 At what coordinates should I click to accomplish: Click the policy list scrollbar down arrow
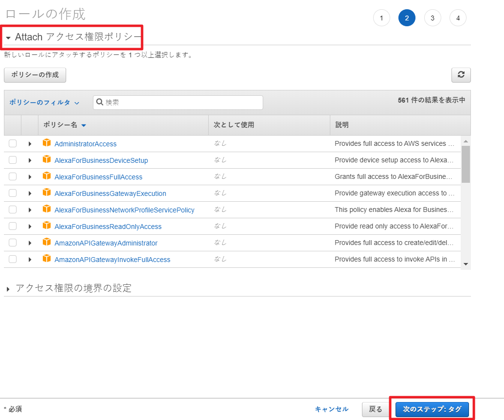pyautogui.click(x=466, y=264)
